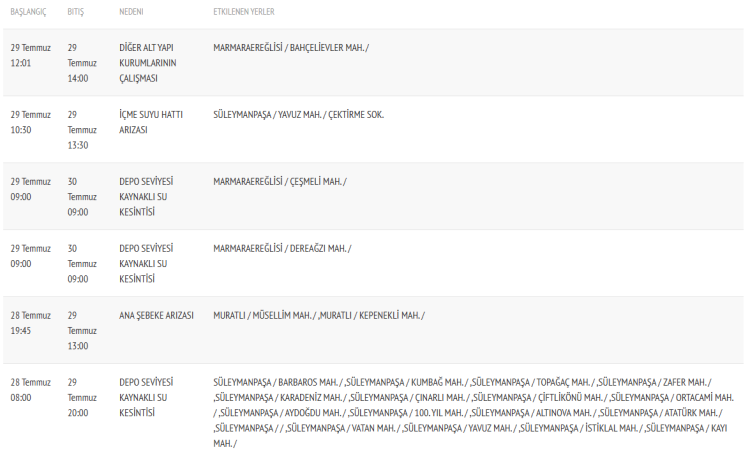Click the BİTİŞ column header
Image resolution: width=750 pixels, height=464 pixels.
coord(75,12)
